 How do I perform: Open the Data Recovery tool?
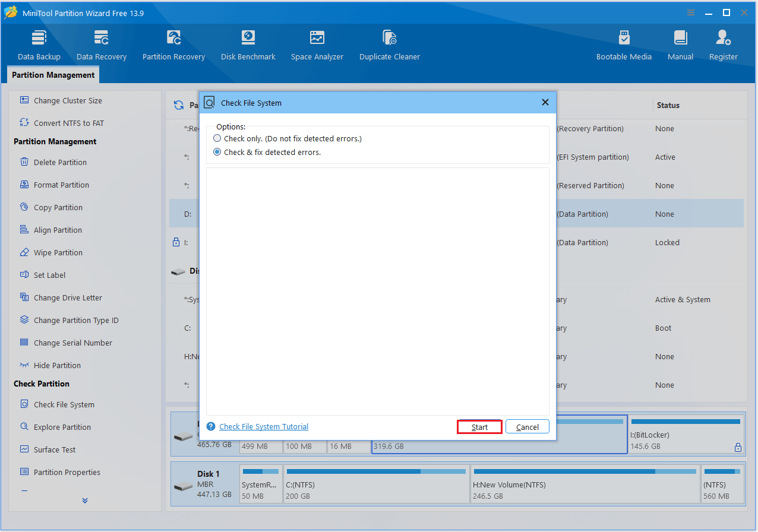[102, 45]
